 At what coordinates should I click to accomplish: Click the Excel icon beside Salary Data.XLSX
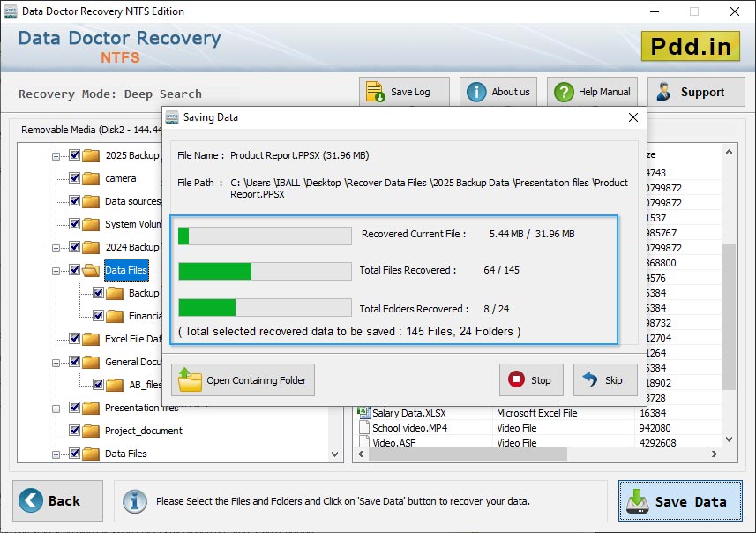[363, 412]
